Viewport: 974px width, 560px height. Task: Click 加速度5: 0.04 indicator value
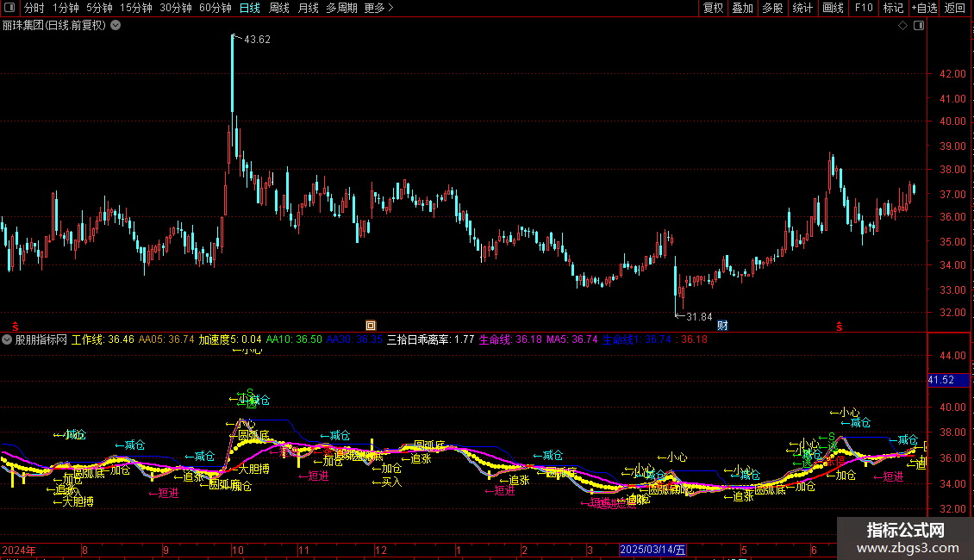coord(230,339)
